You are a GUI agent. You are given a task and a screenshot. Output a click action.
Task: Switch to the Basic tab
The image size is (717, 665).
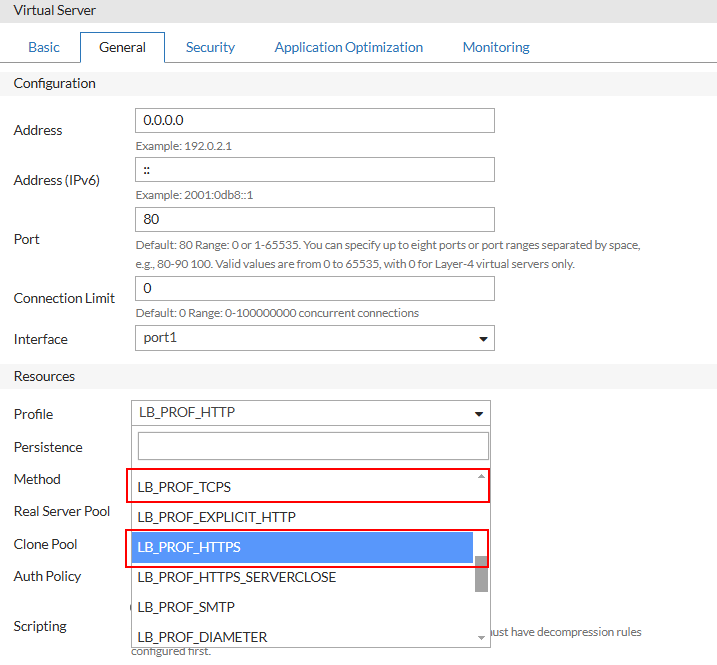click(44, 47)
